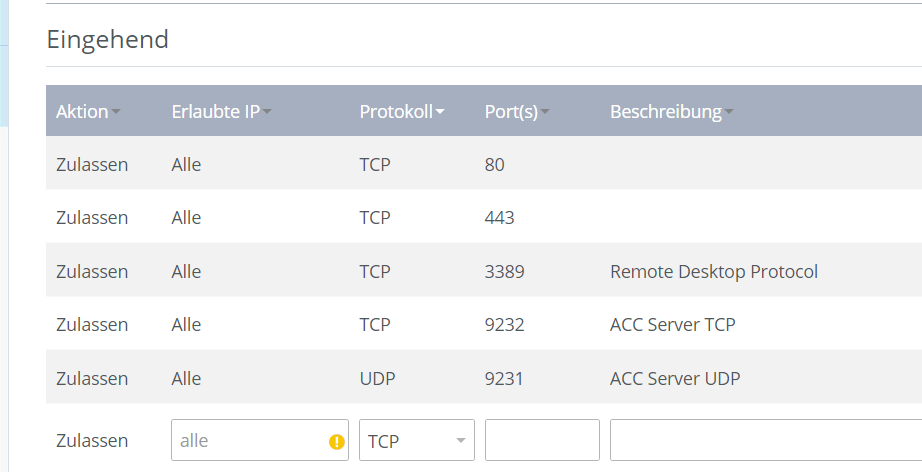Viewport: 922px width, 472px height.
Task: Open the TCP protocol dropdown
Action: [x=417, y=440]
